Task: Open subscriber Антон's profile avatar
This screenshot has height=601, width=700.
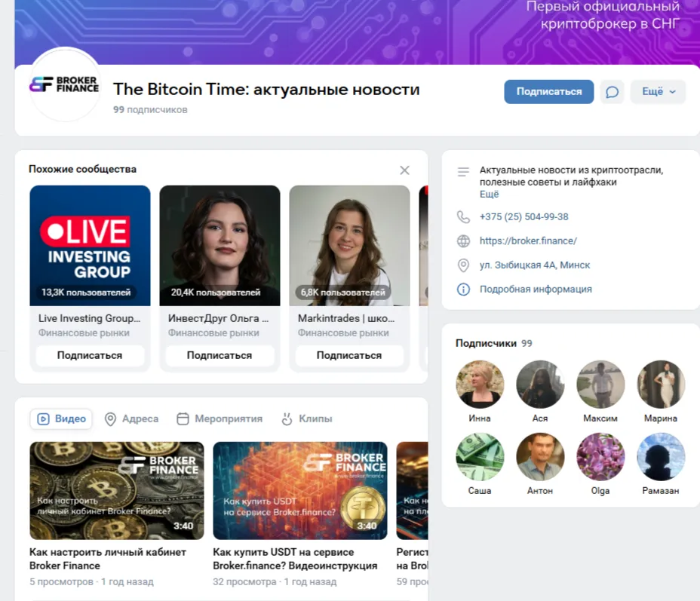Action: (540, 456)
